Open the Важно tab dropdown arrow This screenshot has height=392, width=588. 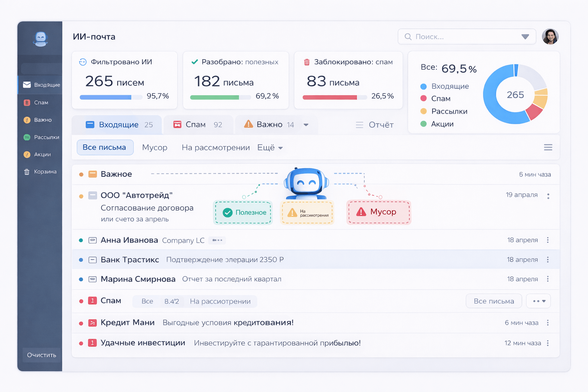tap(306, 125)
